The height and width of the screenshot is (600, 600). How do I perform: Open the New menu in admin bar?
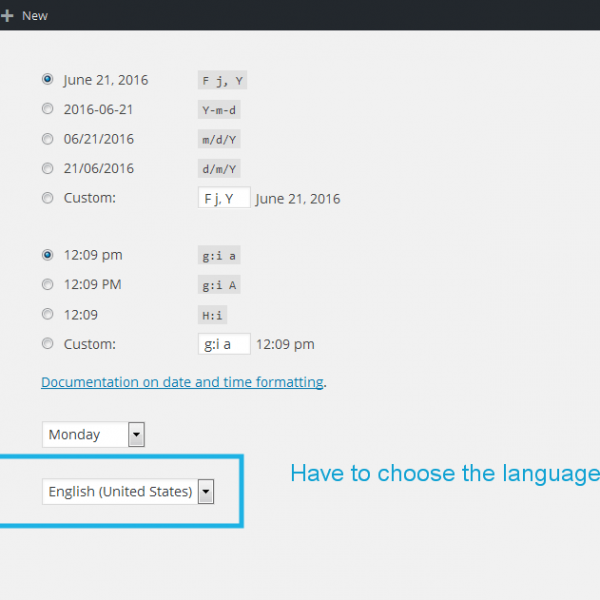coord(34,16)
